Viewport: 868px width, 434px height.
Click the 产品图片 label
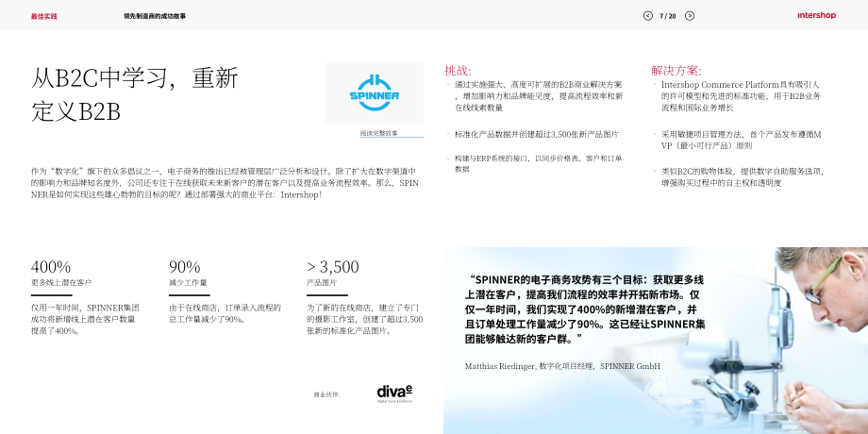pos(322,283)
